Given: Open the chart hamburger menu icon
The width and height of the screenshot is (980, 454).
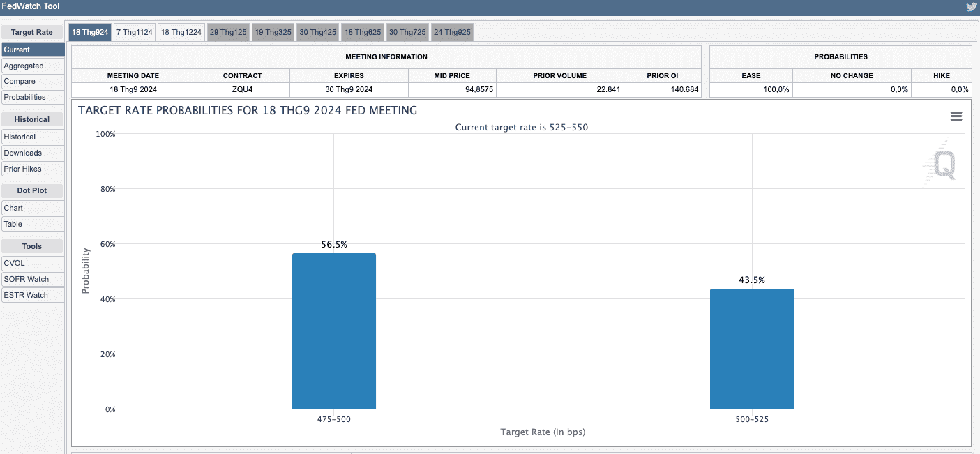Looking at the screenshot, I should coord(956,116).
